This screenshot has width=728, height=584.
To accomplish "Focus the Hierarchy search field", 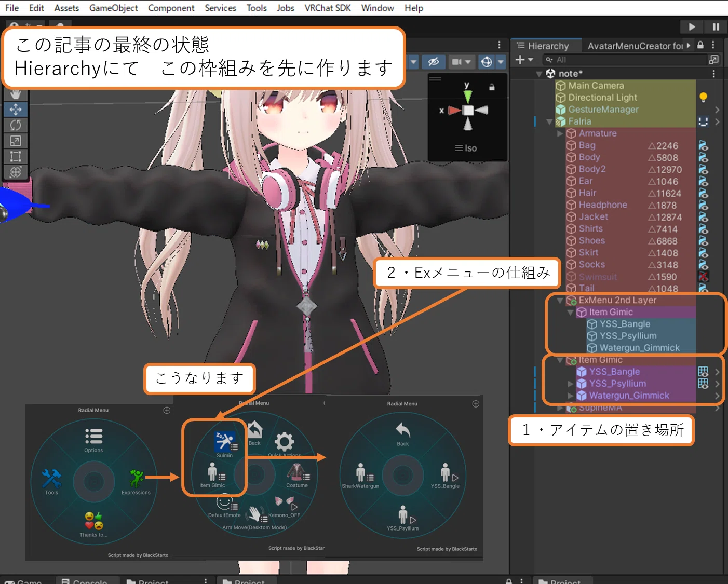I will pyautogui.click(x=624, y=60).
